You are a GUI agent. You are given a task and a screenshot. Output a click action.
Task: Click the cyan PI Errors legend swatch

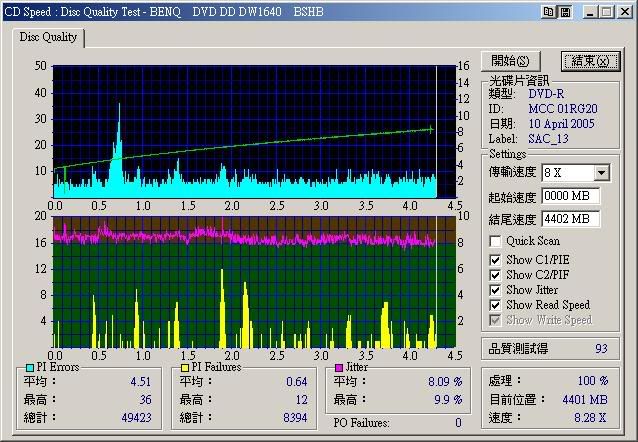pyautogui.click(x=30, y=368)
